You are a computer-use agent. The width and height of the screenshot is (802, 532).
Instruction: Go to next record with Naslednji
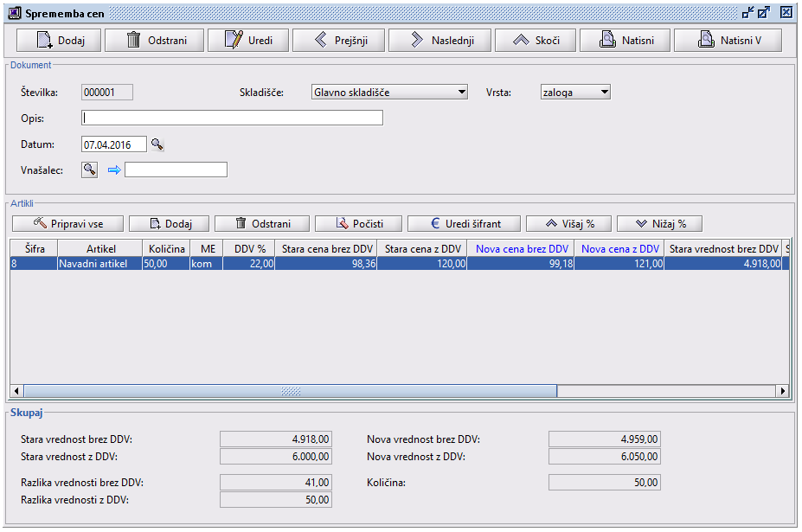coord(439,41)
